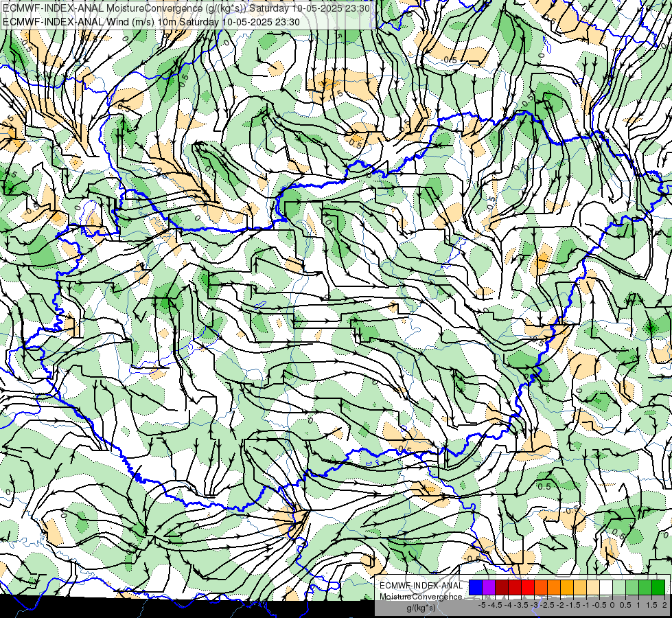Click the MoistureConvergence label in the legend box

click(421, 597)
